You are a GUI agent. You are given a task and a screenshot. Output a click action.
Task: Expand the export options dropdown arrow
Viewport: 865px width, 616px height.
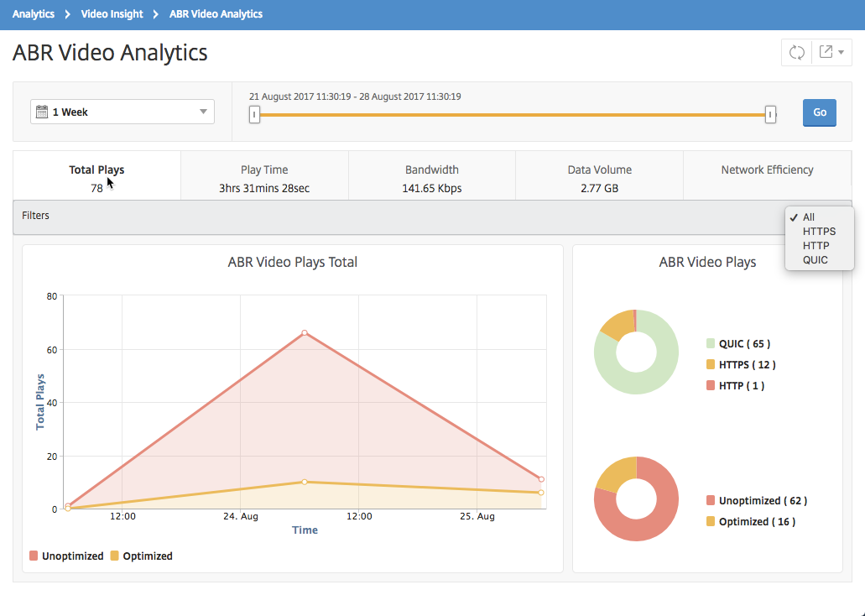pyautogui.click(x=842, y=52)
